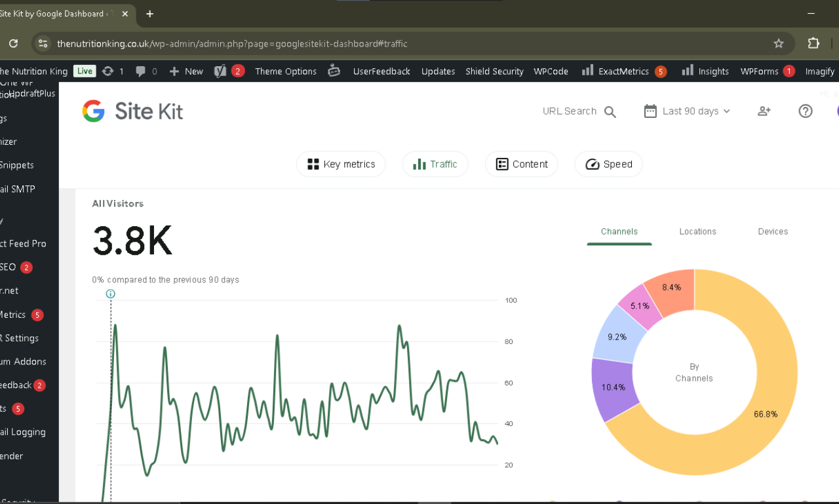Open Updates in admin bar
Viewport: 839px width, 504px height.
[438, 71]
